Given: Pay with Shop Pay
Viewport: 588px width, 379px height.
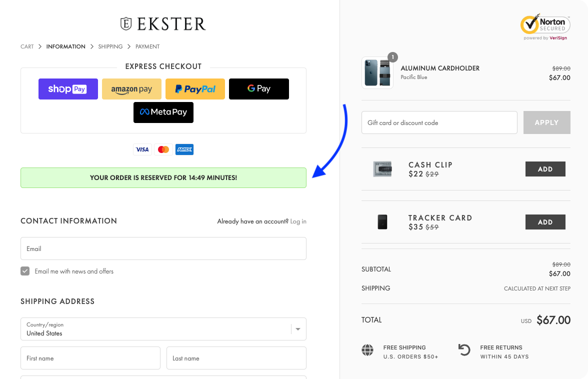Looking at the screenshot, I should (x=68, y=89).
